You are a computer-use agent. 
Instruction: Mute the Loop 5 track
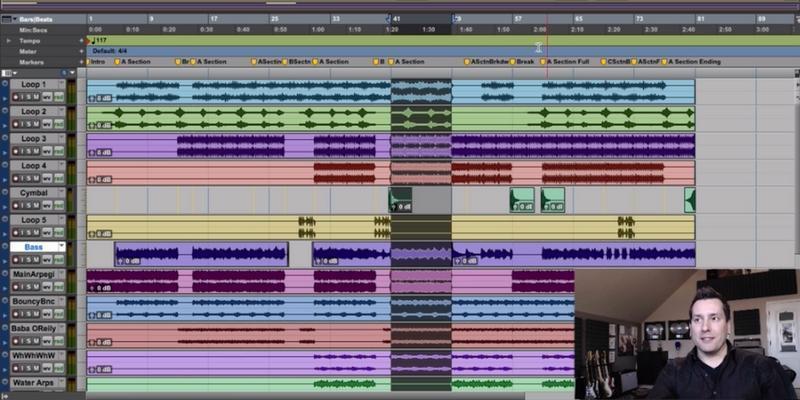[x=36, y=232]
